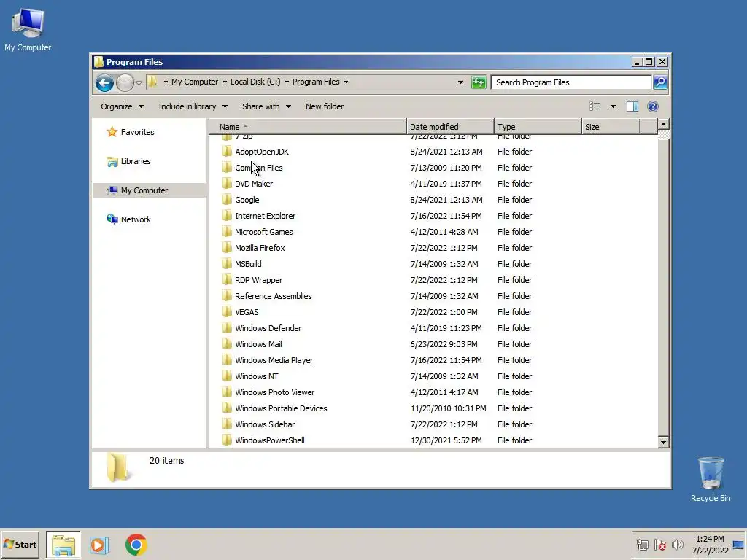Focus the Search Program Files field
Viewport: 747px width, 560px height.
(x=571, y=82)
